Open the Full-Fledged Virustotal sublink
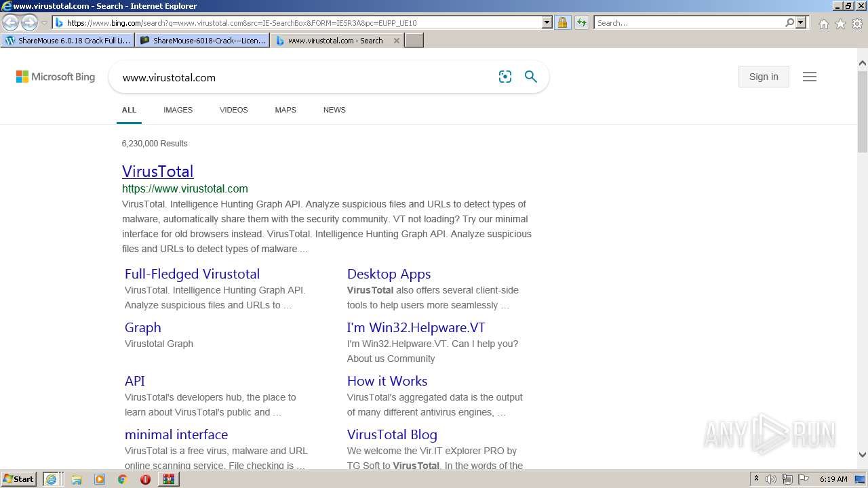Viewport: 868px width, 488px height. click(x=192, y=274)
